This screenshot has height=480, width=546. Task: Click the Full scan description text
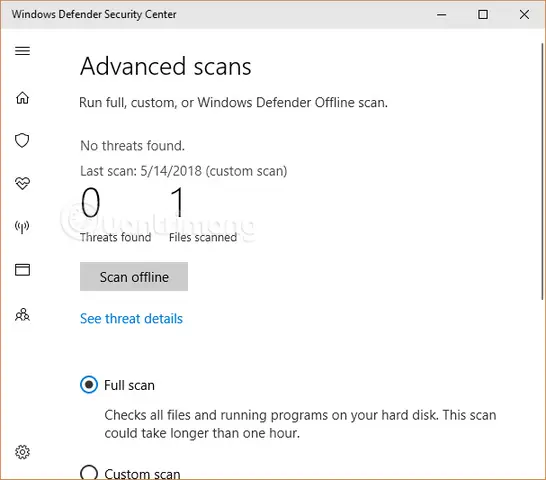(300, 424)
